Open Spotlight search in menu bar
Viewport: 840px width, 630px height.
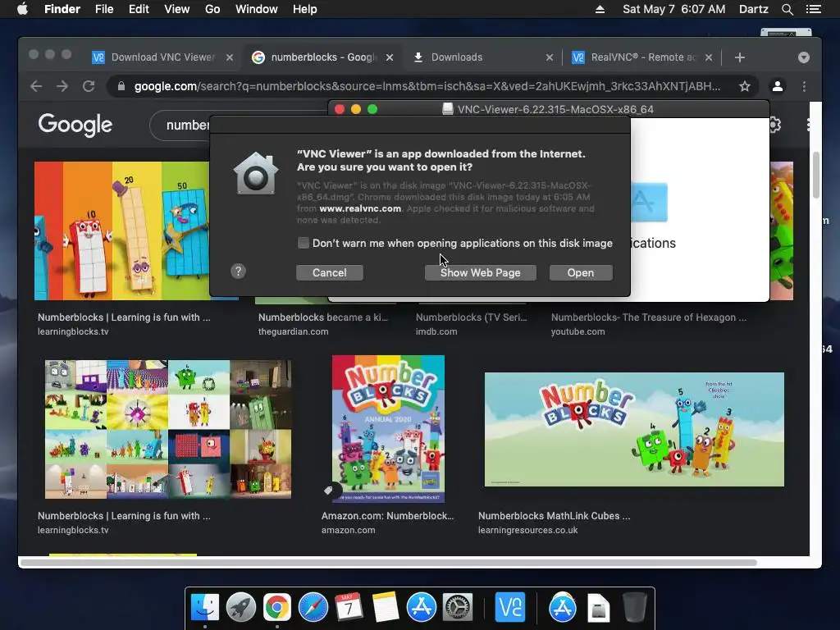pos(787,9)
